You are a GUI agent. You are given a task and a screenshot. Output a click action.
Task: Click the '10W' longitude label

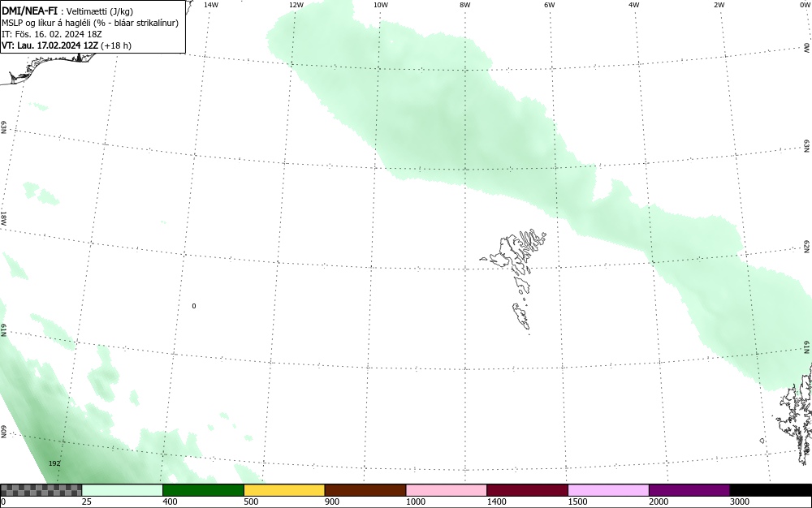[381, 5]
